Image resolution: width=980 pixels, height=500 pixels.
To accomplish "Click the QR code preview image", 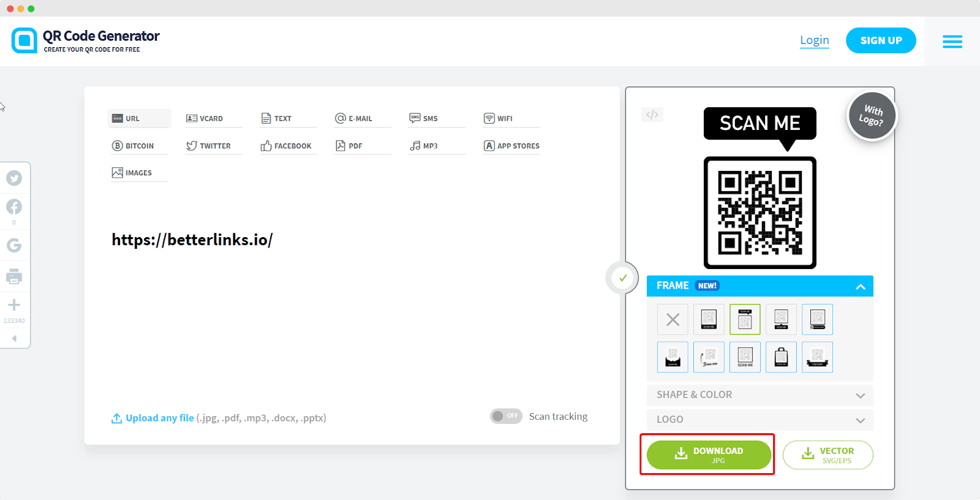I will tap(759, 213).
